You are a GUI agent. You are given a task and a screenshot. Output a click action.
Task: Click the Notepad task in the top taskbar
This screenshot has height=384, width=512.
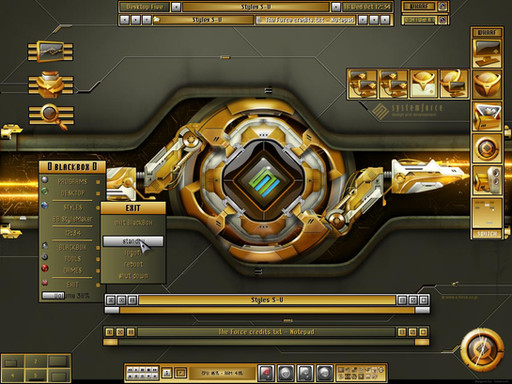(306, 20)
